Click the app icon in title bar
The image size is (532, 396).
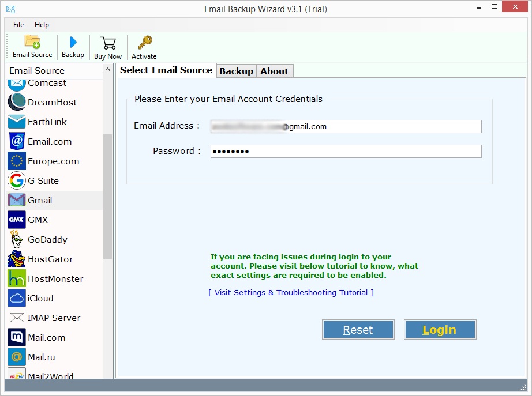[x=10, y=9]
